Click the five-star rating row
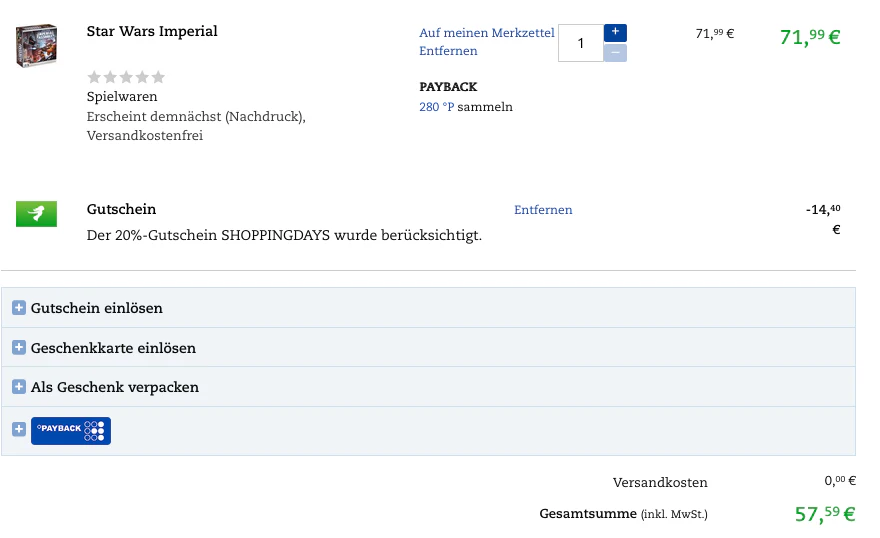The image size is (880, 538). 126,77
